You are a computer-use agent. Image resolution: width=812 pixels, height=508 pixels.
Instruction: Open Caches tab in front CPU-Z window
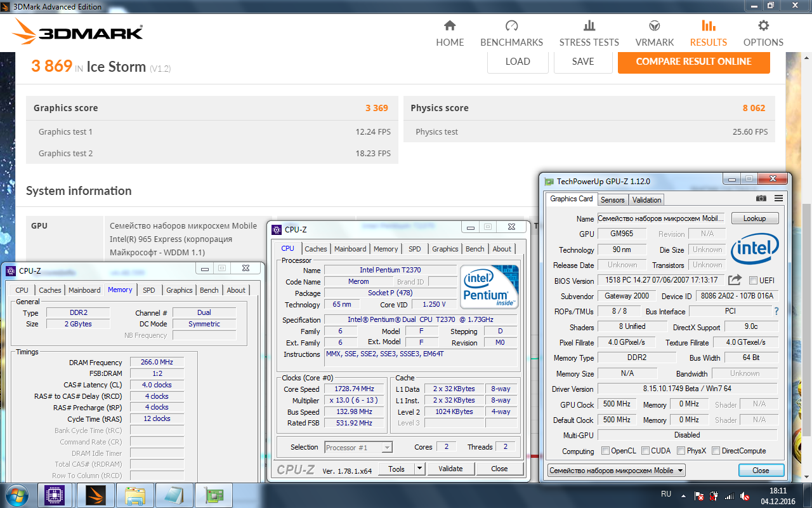(x=315, y=249)
